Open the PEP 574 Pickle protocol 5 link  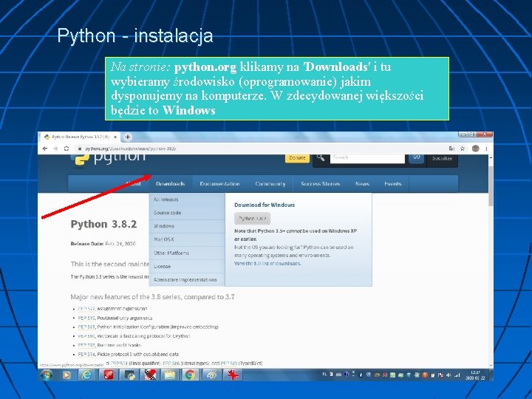pos(86,354)
